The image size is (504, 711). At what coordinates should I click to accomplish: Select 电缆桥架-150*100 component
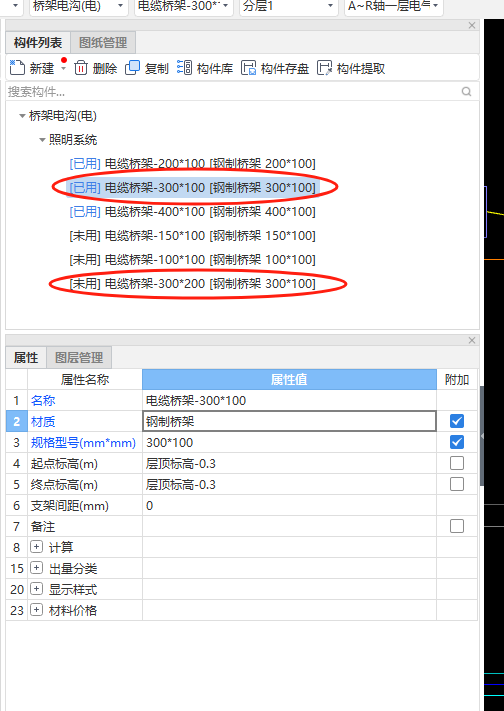(x=192, y=236)
